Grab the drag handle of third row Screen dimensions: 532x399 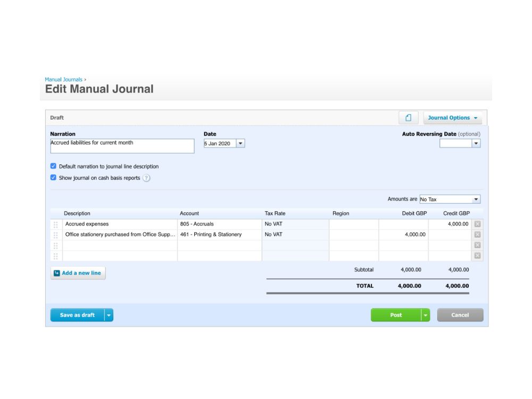coord(56,245)
